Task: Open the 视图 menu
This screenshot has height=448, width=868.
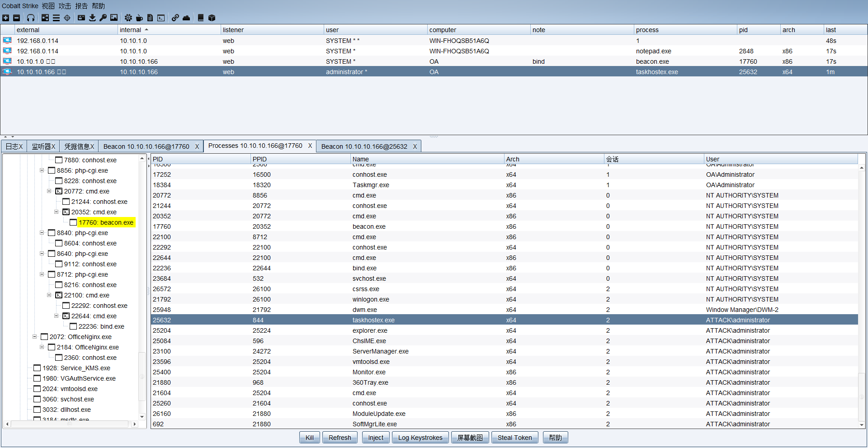Action: point(48,6)
